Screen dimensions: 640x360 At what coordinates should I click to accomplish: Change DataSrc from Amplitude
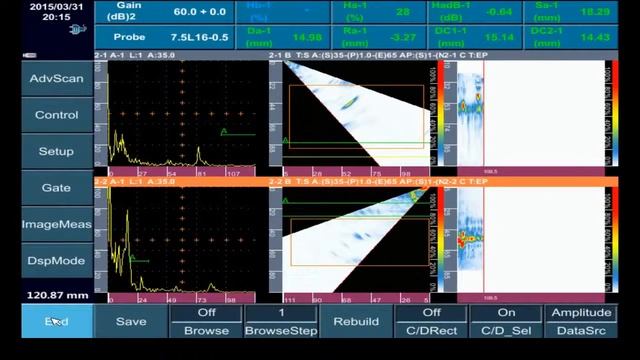click(581, 321)
